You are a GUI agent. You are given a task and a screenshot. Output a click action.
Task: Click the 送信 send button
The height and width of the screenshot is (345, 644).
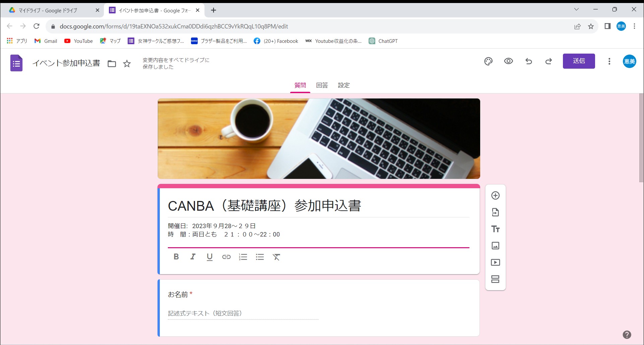tap(579, 61)
